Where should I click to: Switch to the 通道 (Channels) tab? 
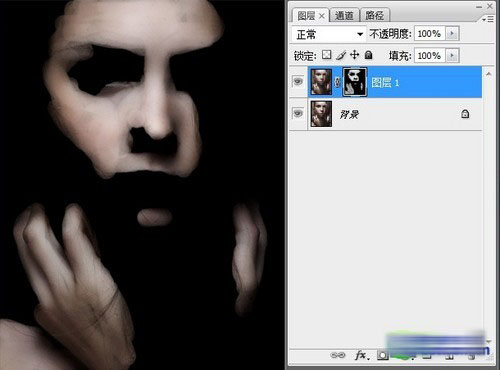point(344,15)
